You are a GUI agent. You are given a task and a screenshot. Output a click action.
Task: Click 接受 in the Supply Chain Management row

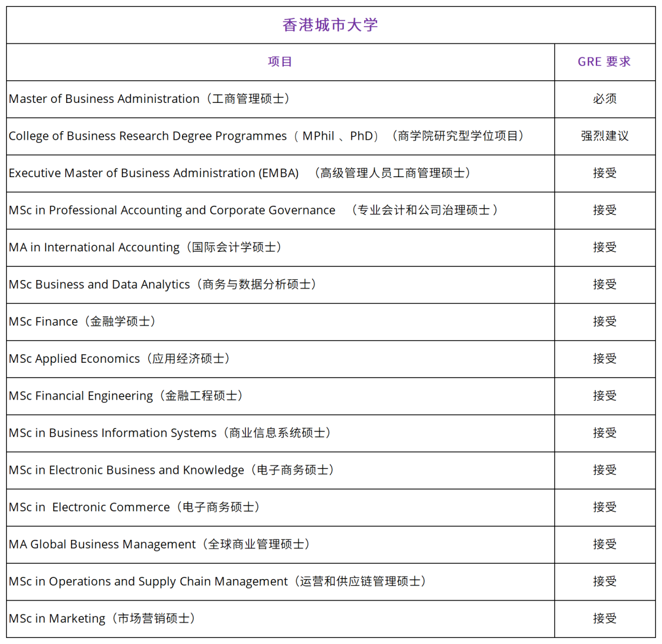[604, 581]
